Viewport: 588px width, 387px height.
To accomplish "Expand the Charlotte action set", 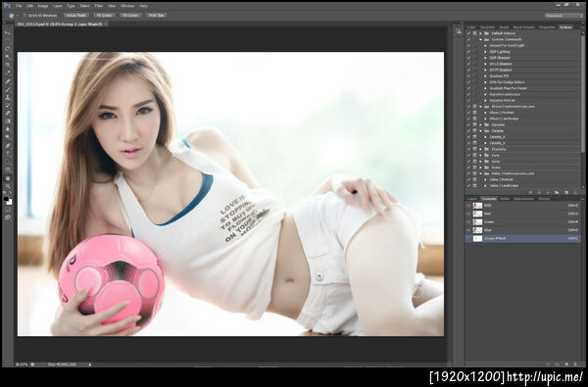I will tap(481, 149).
